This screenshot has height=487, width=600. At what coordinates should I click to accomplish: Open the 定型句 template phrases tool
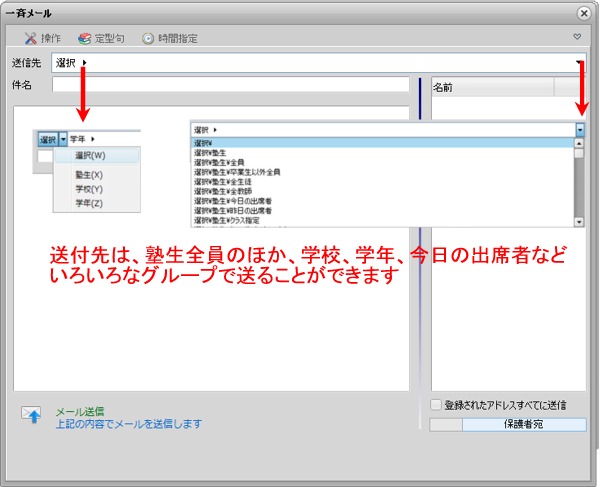pyautogui.click(x=103, y=38)
